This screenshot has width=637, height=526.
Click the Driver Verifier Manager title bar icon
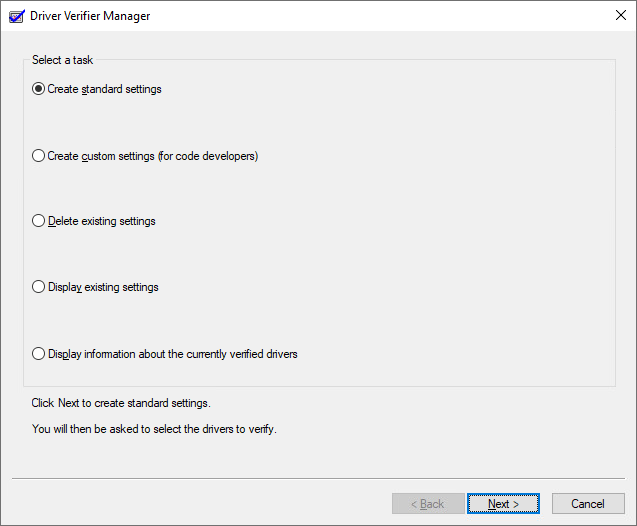pyautogui.click(x=17, y=16)
